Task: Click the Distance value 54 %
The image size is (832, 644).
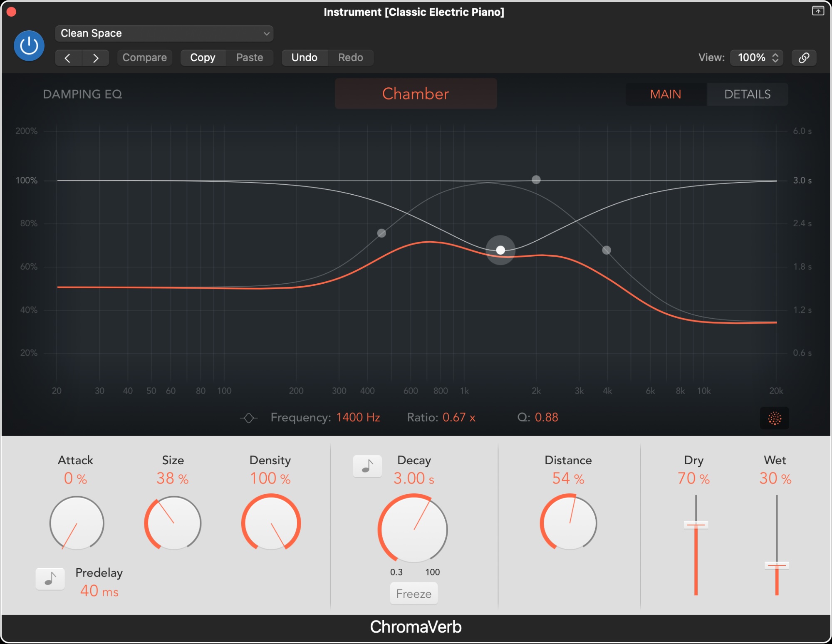Action: point(568,479)
